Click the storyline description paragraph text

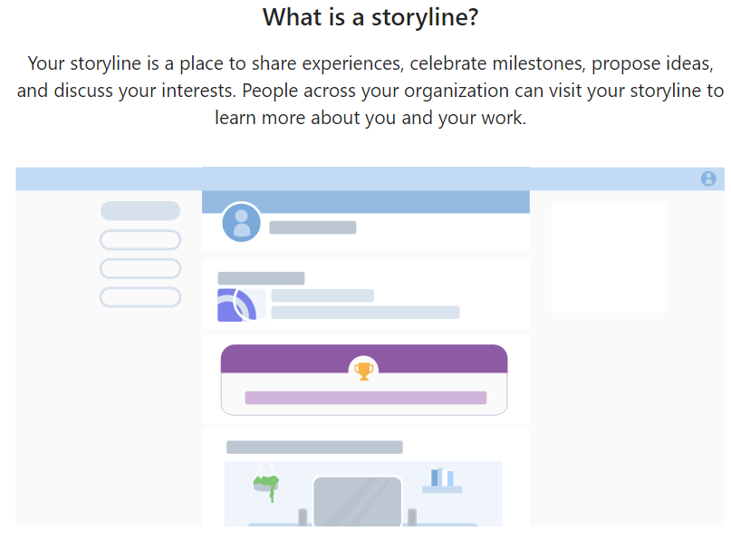[x=370, y=91]
